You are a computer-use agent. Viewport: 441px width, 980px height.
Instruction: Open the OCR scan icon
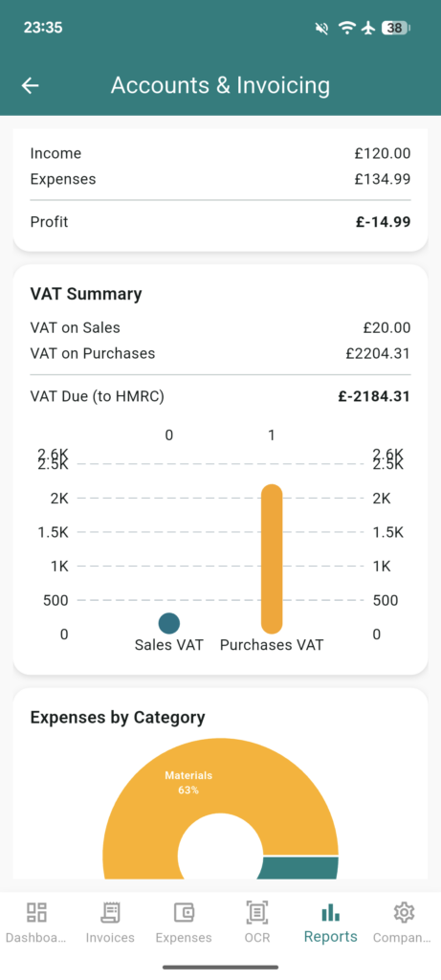pyautogui.click(x=256, y=912)
